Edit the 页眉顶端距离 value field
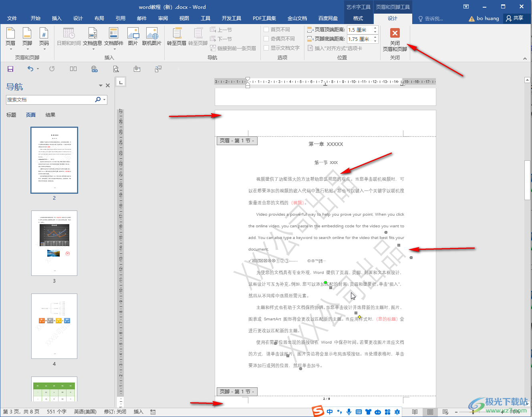Image resolution: width=532 pixels, height=417 pixels. point(360,30)
